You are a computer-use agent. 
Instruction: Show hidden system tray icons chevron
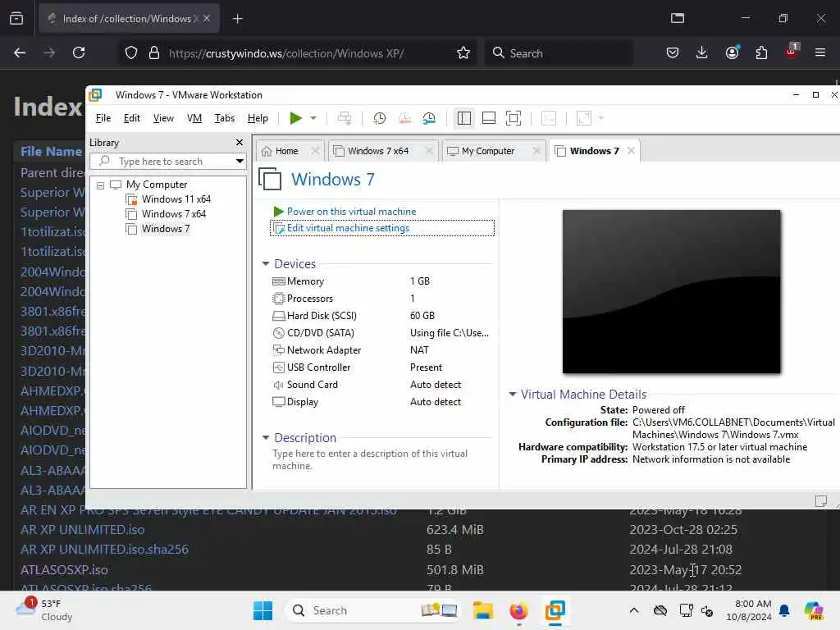tap(634, 610)
